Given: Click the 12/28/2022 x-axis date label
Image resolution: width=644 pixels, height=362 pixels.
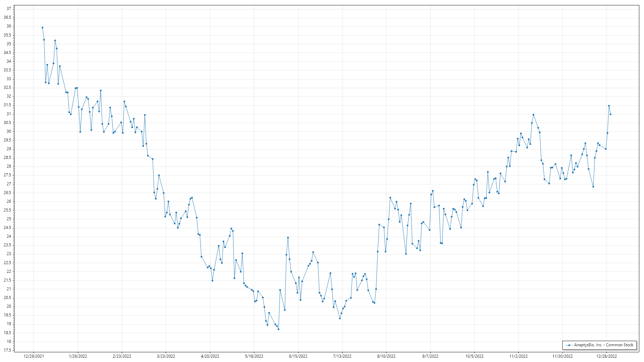Looking at the screenshot, I should tap(606, 356).
